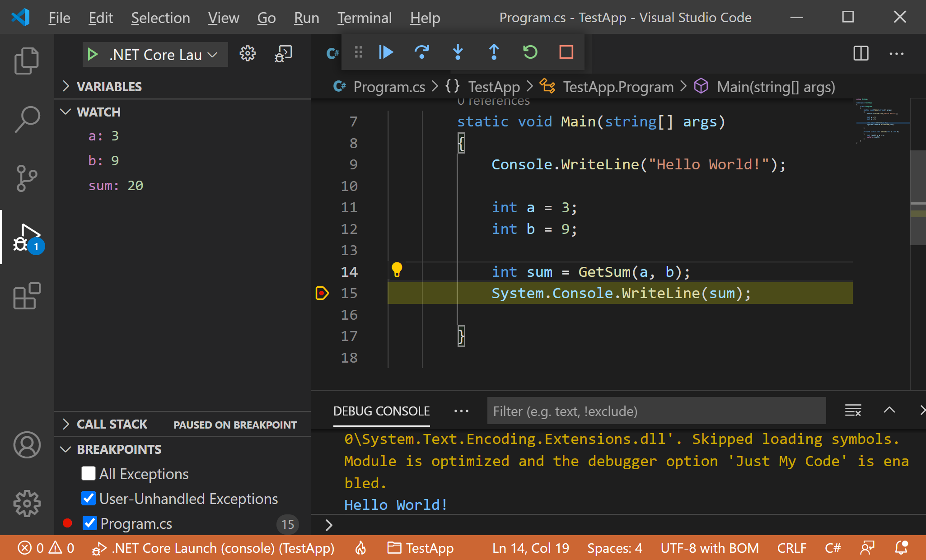926x560 pixels.
Task: Select the DEBUG CONSOLE tab
Action: tap(381, 411)
